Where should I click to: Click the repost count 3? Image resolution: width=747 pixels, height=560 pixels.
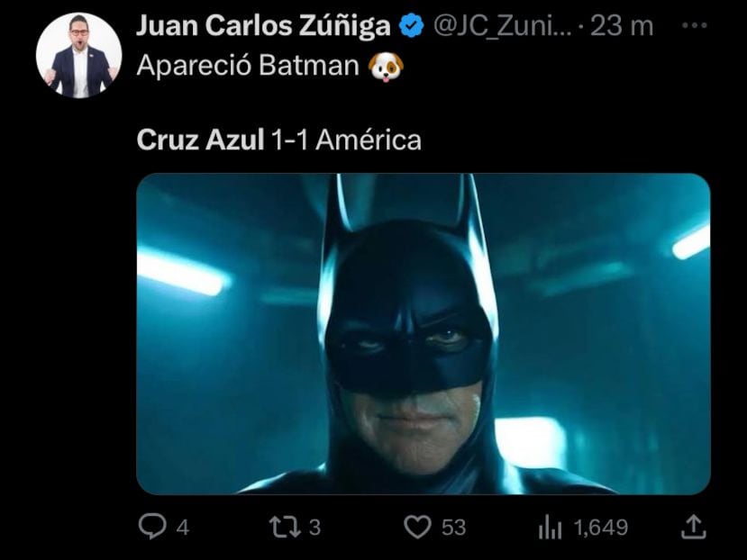click(x=314, y=528)
